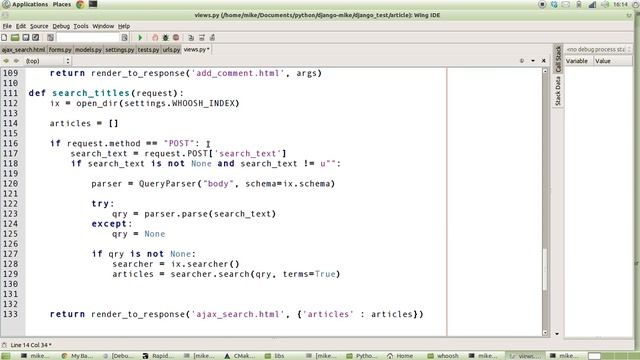640x360 pixels.
Task: Click the mail envelope indicator in tray
Action: 566,4
